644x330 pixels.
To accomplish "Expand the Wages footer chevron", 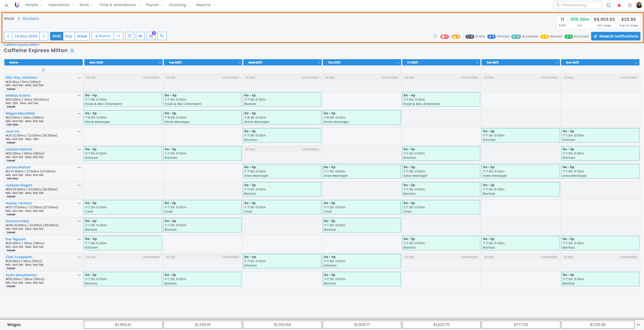I will [x=638, y=325].
